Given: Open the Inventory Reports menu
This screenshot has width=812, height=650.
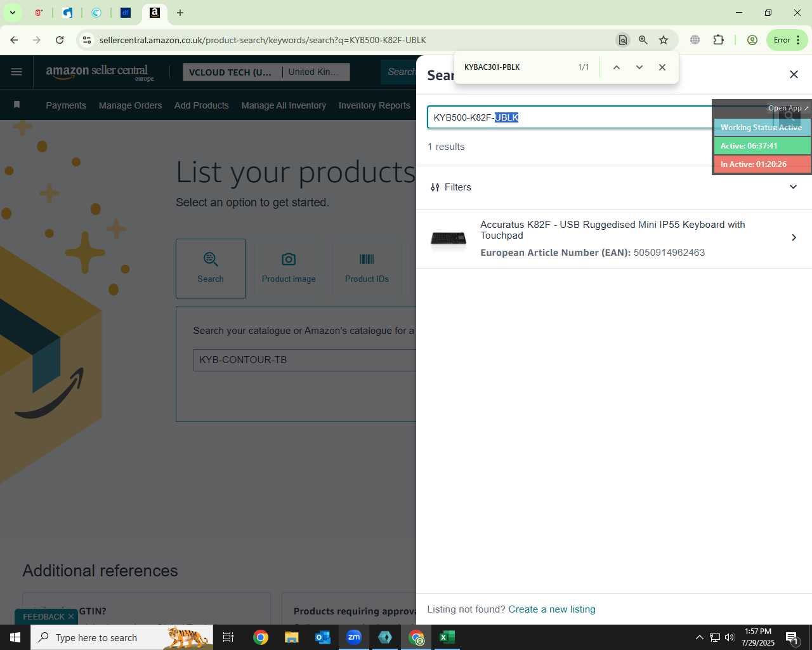Looking at the screenshot, I should 374,105.
